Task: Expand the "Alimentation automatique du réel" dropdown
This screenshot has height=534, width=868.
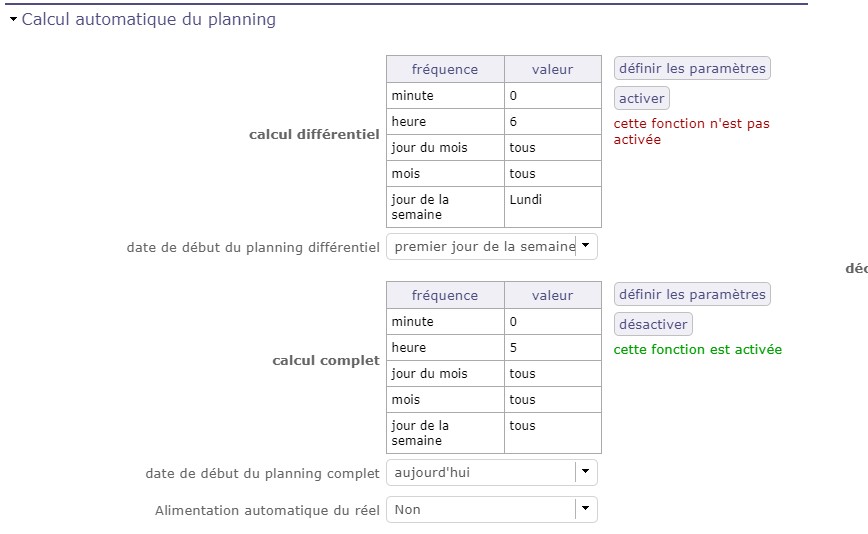Action: click(586, 509)
